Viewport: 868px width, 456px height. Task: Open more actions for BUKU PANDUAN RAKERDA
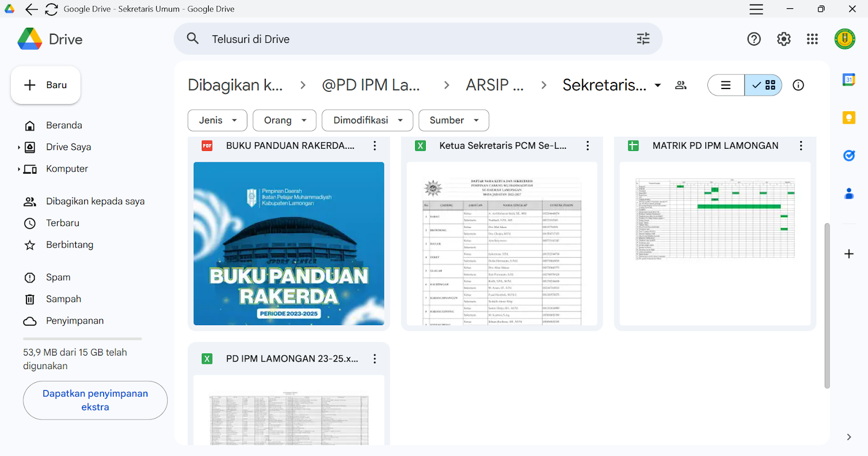click(x=374, y=145)
